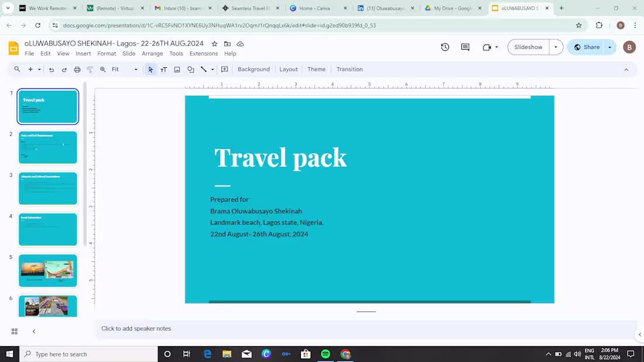Viewport: 644px width, 362px height.
Task: Insert a text box using the toolbar icon
Action: click(163, 70)
